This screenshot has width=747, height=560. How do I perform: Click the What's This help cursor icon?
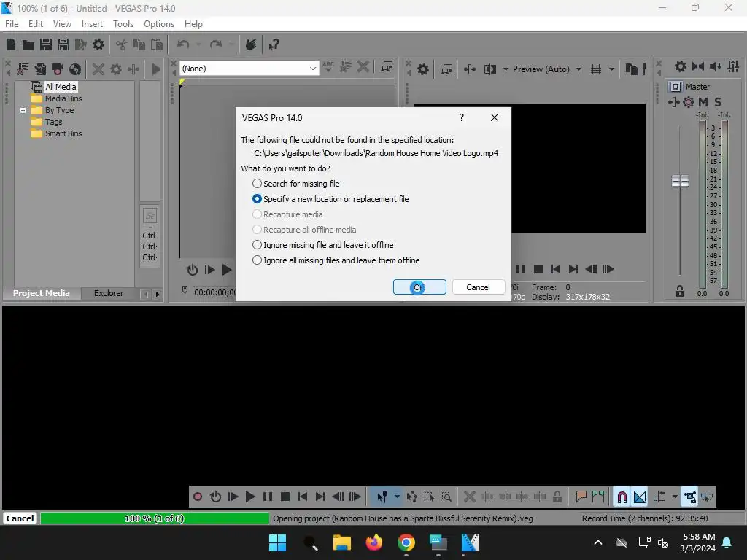click(x=274, y=44)
